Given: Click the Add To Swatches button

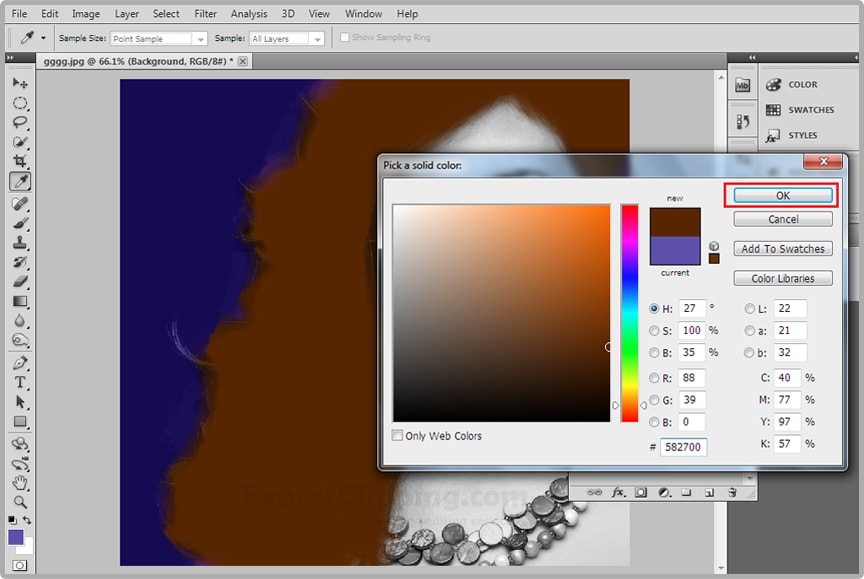Looking at the screenshot, I should point(783,249).
